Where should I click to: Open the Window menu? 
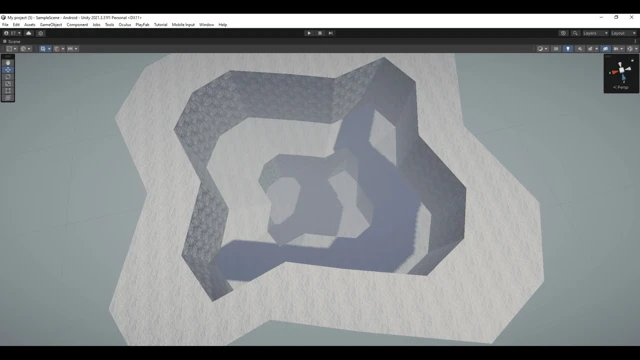[x=207, y=24]
